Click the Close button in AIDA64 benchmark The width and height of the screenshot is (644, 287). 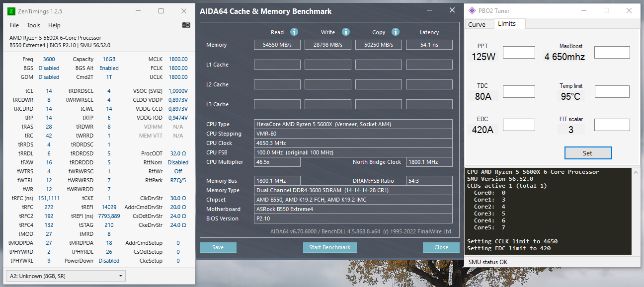(x=441, y=247)
